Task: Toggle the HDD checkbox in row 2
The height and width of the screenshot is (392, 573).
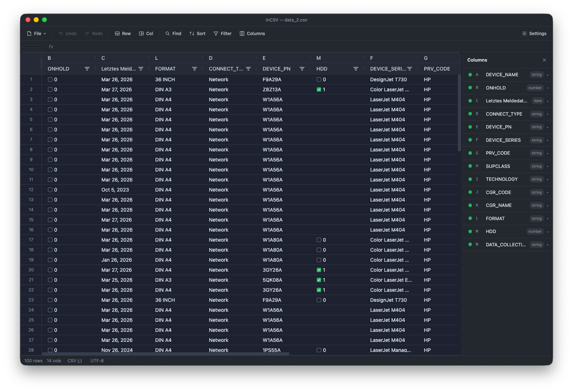Action: point(319,89)
